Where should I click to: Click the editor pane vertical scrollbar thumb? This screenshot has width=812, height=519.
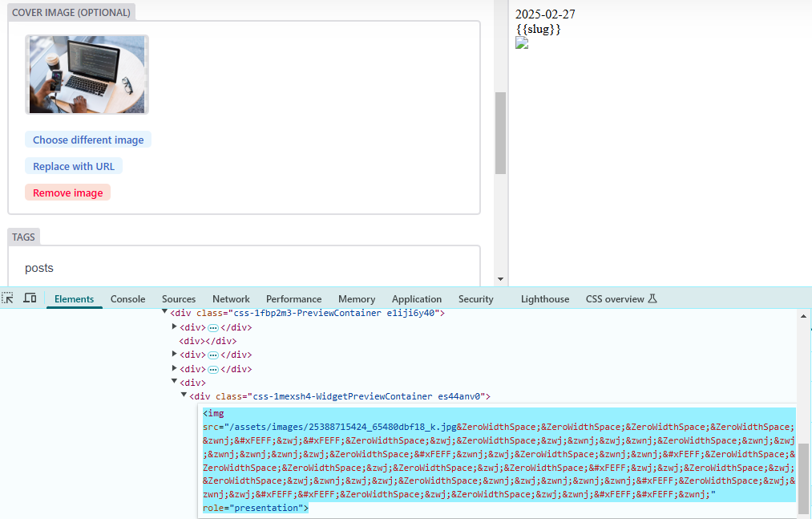(x=501, y=132)
